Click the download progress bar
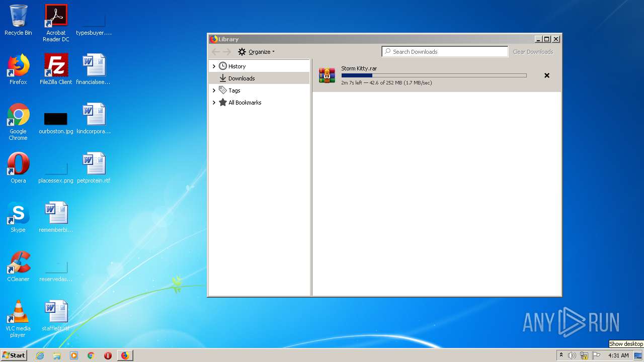 click(x=434, y=75)
